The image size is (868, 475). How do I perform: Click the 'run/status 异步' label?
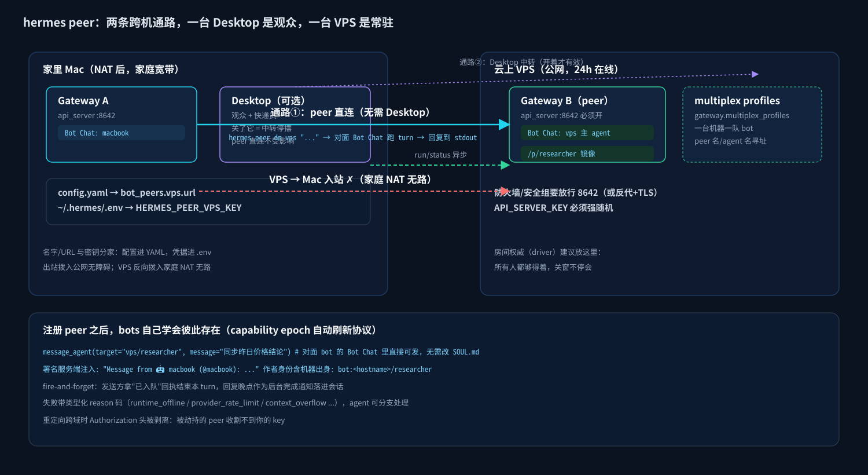(x=441, y=155)
